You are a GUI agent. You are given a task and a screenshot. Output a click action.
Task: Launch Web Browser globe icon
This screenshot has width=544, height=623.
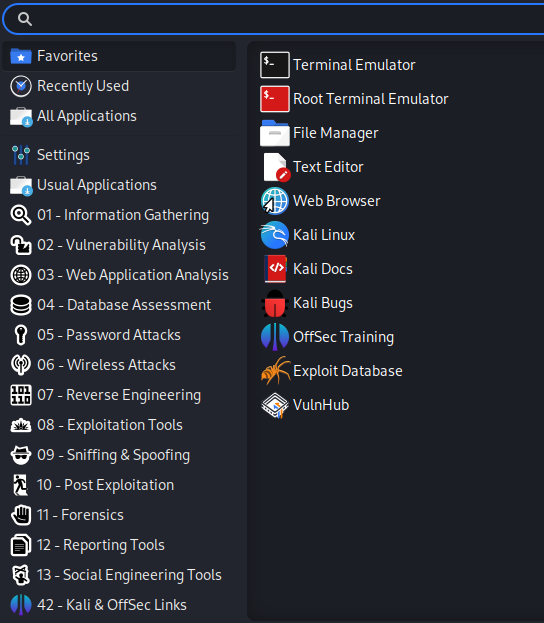(x=275, y=201)
